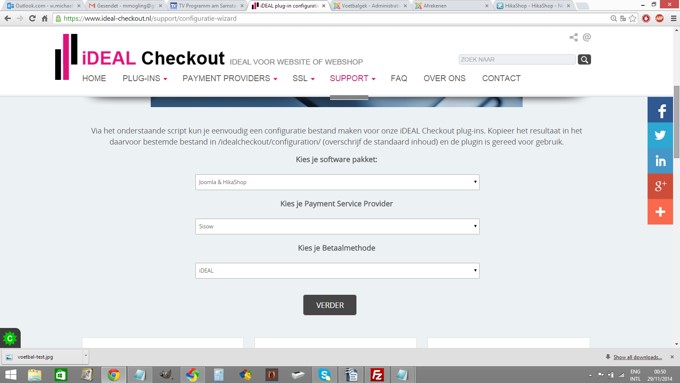
Task: Close the downloads bar
Action: coord(672,357)
